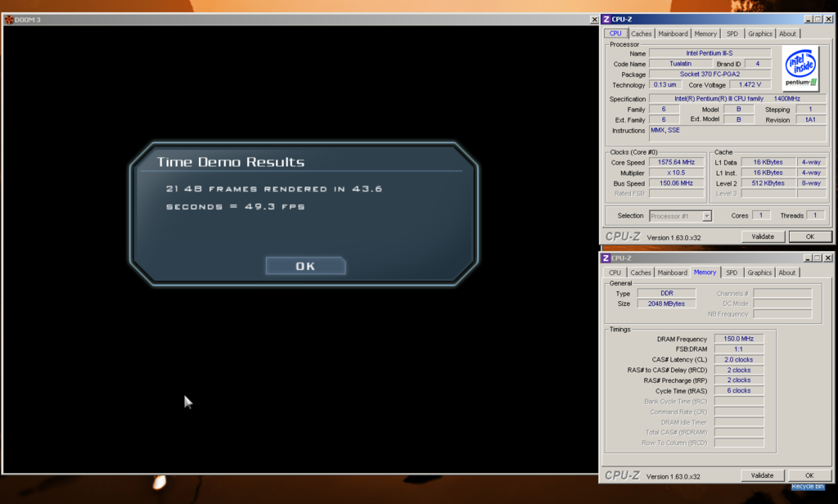Click Validate in bottom CPU-Z window
Viewport: 838px width, 504px height.
pyautogui.click(x=762, y=475)
